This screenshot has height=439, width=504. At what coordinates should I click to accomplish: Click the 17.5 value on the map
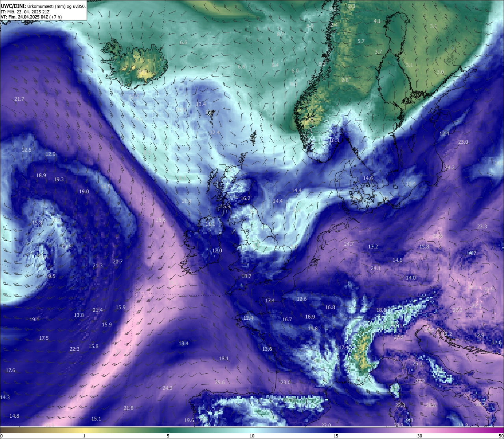tap(44, 338)
